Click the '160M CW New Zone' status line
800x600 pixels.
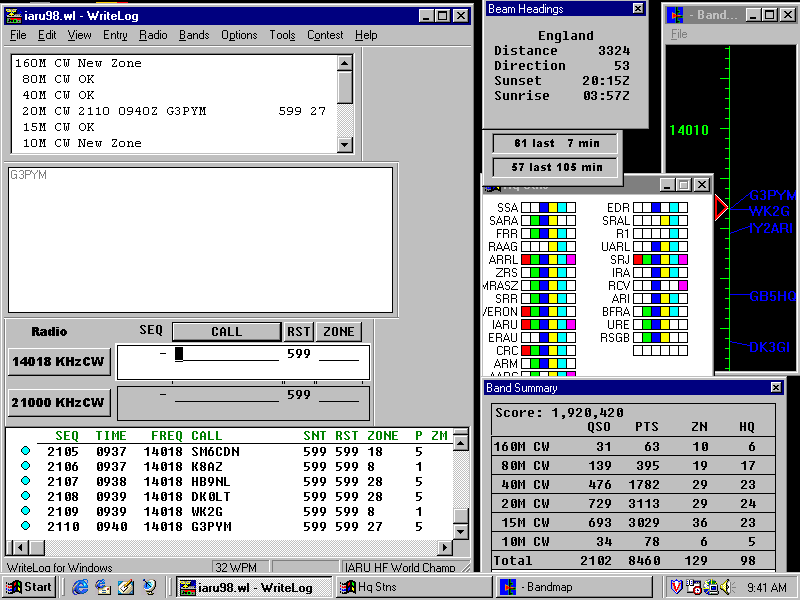(x=78, y=63)
